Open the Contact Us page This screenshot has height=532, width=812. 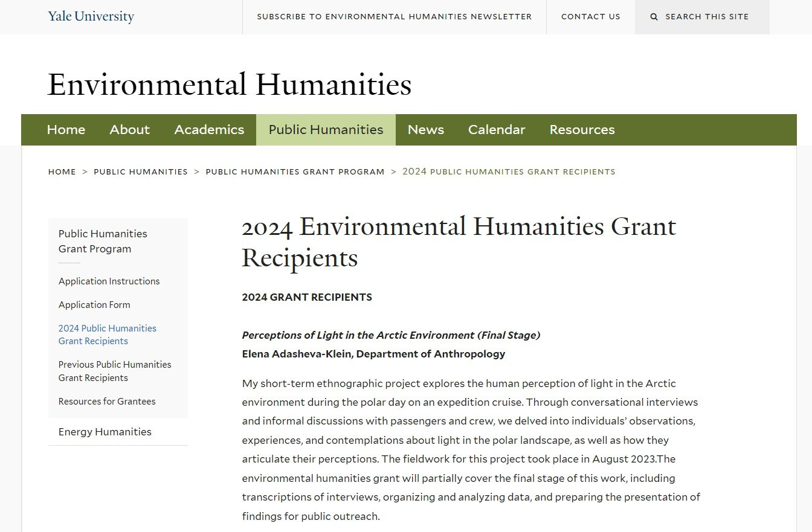[590, 17]
